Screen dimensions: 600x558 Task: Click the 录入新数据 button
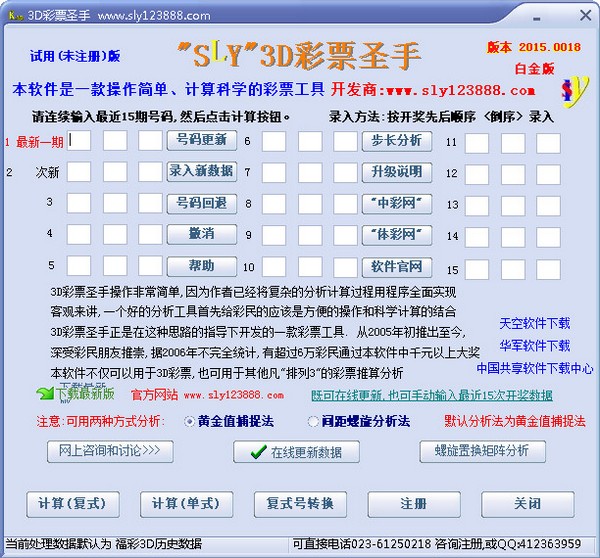pos(202,171)
